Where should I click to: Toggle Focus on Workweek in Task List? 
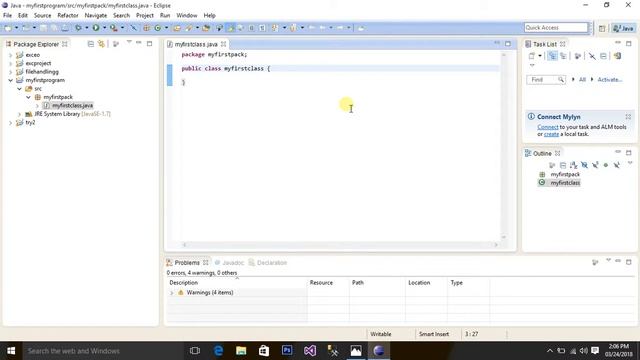pos(577,56)
